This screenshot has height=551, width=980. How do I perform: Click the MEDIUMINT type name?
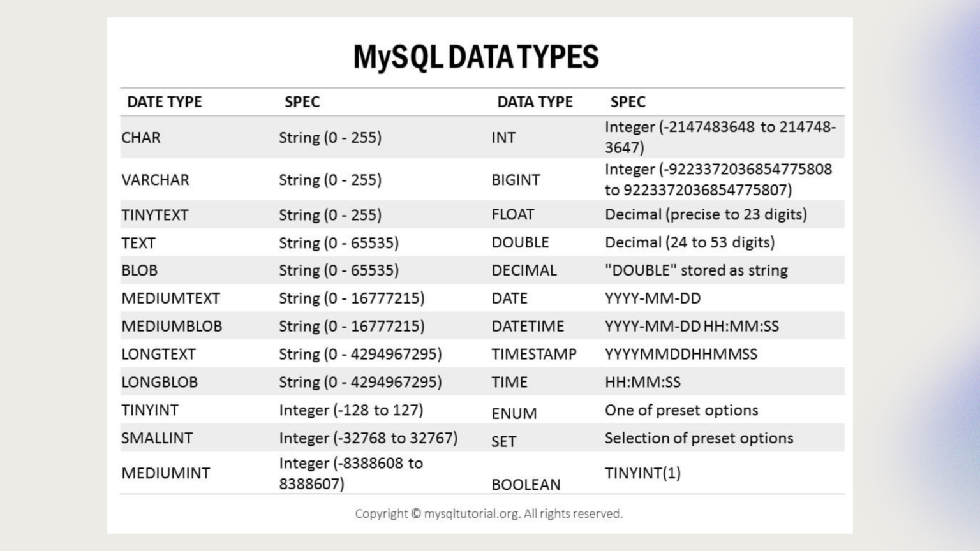(x=166, y=473)
